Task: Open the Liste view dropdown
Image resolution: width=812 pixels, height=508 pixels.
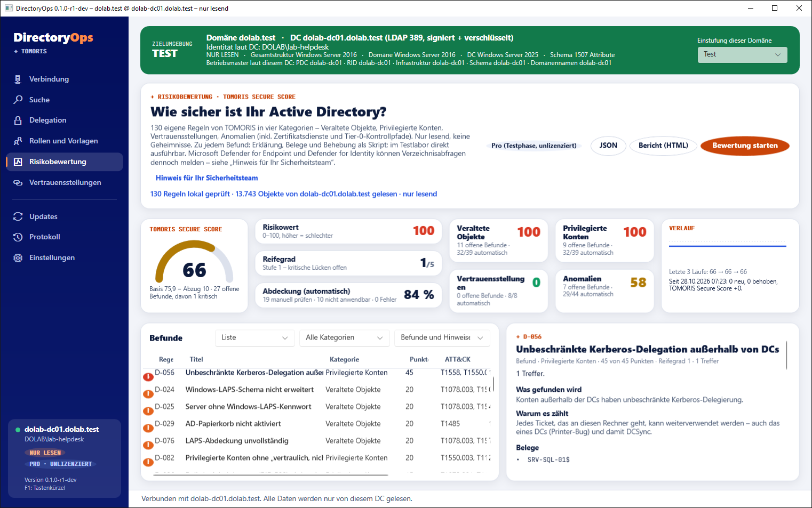Action: [255, 338]
